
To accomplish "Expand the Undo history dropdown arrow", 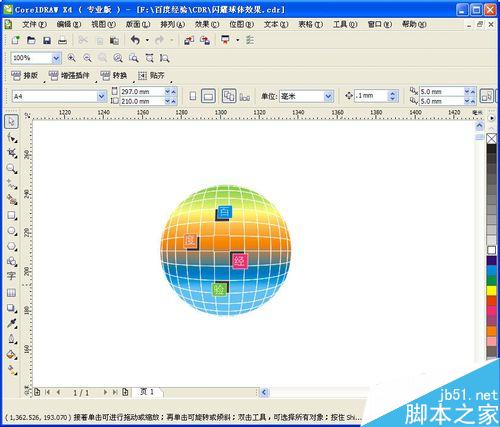I will tap(147, 40).
